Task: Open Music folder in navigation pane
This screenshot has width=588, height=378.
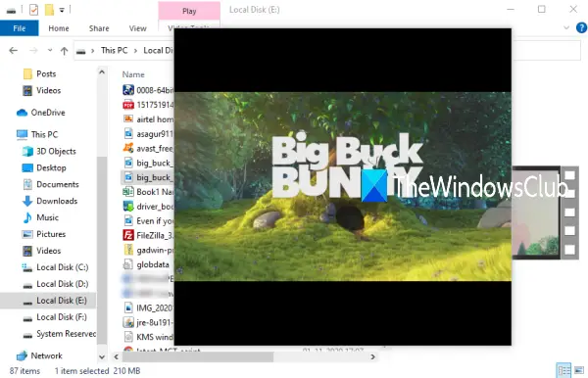Action: [47, 217]
